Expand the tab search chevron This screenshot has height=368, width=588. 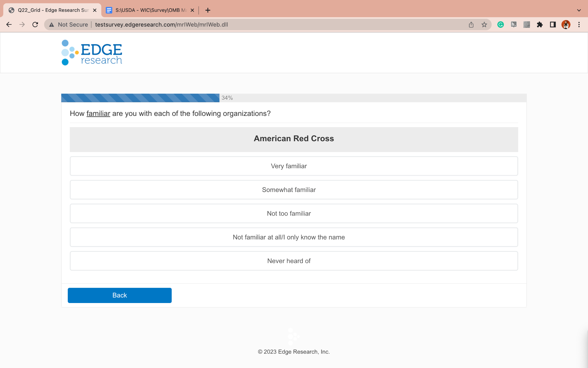point(579,10)
